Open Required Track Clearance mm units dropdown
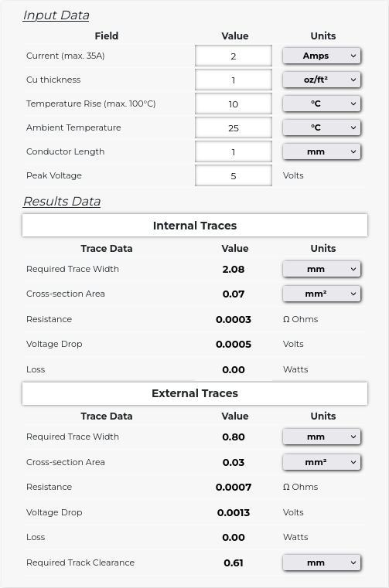 (322, 563)
